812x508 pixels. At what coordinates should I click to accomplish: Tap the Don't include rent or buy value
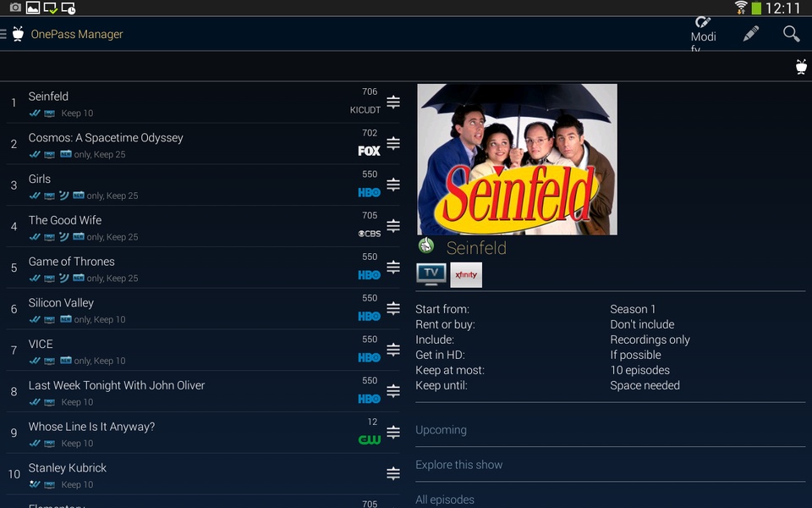pos(642,324)
